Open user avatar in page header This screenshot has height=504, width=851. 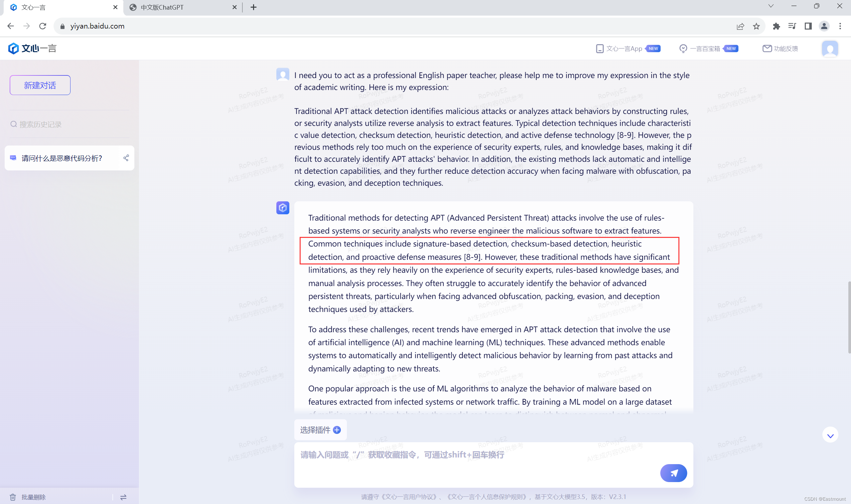(x=830, y=49)
